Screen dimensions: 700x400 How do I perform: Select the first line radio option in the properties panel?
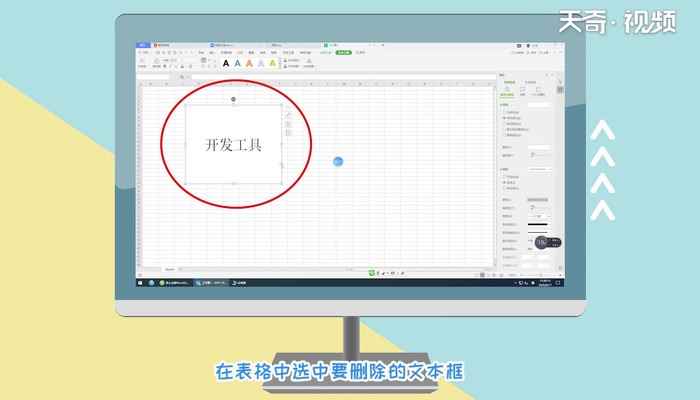(x=503, y=177)
